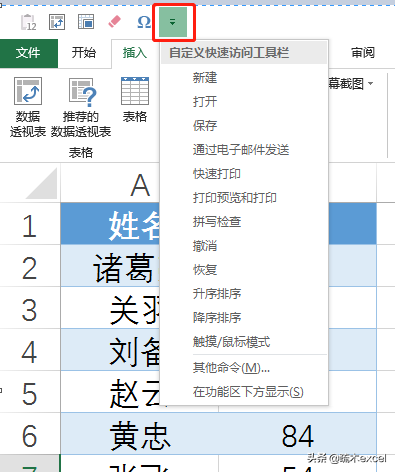Click the Omega symbol icon
Viewport: 395px width, 472px height.
(x=144, y=22)
